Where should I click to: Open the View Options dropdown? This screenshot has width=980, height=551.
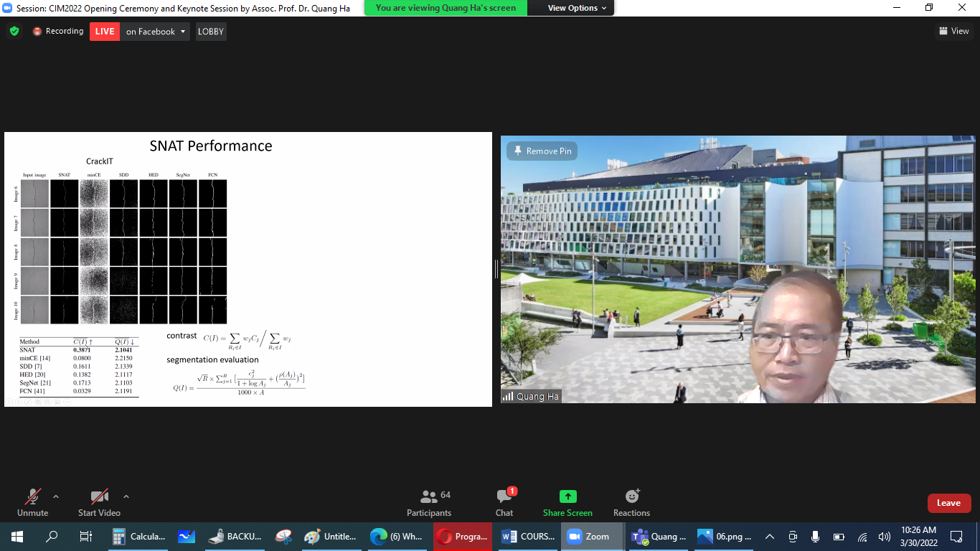(577, 8)
